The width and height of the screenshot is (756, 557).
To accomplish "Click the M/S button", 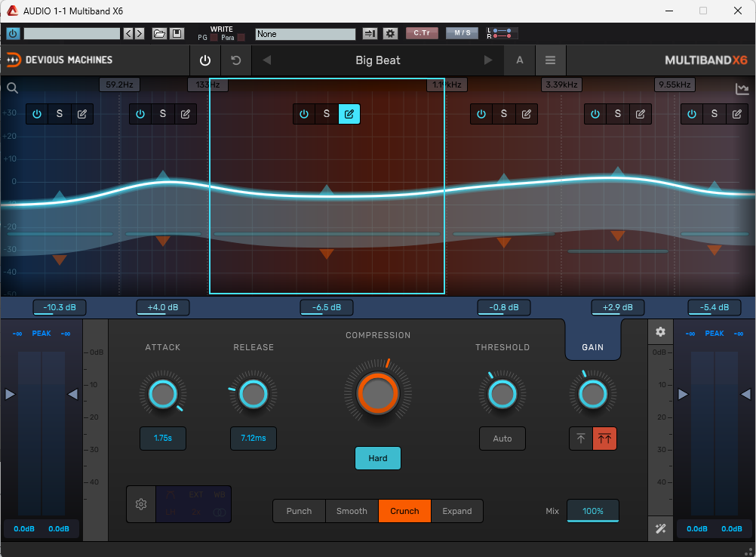I will pyautogui.click(x=462, y=32).
